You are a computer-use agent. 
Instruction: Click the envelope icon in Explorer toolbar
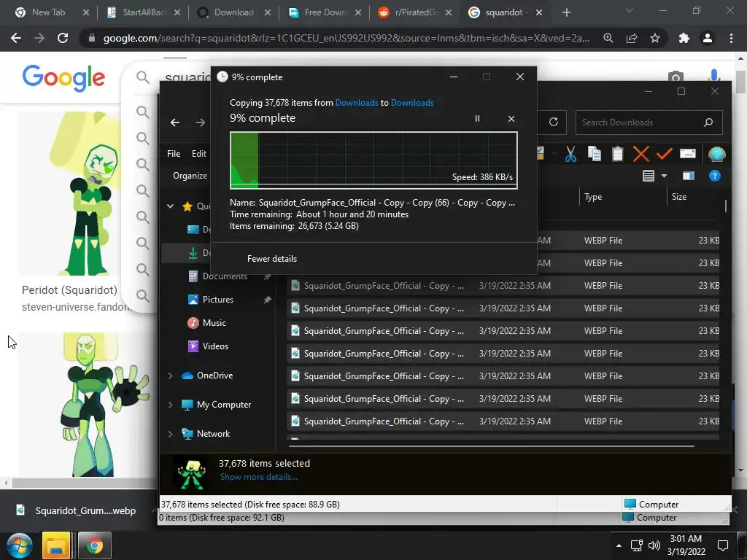click(687, 154)
